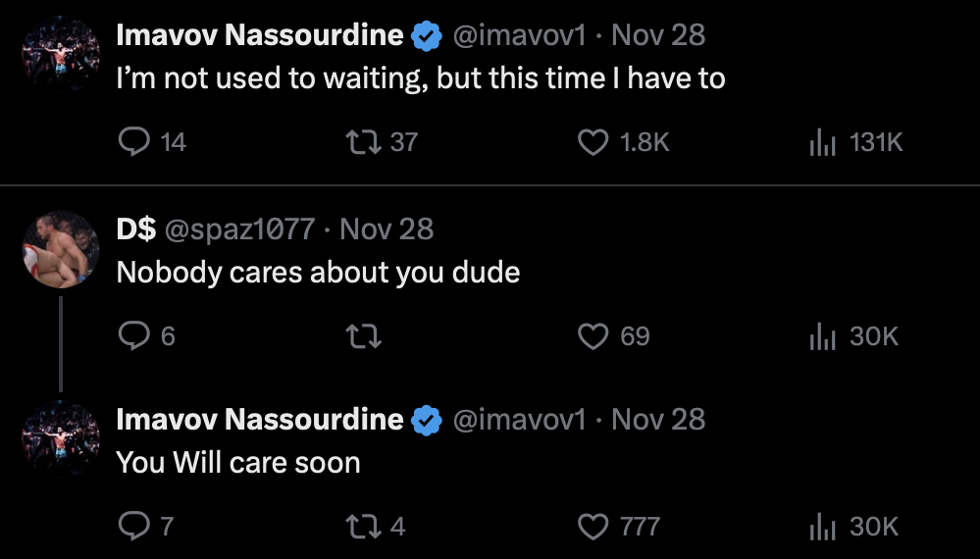This screenshot has width=980, height=559.
Task: Open @imavov1 handle on first tweet
Action: [x=519, y=36]
